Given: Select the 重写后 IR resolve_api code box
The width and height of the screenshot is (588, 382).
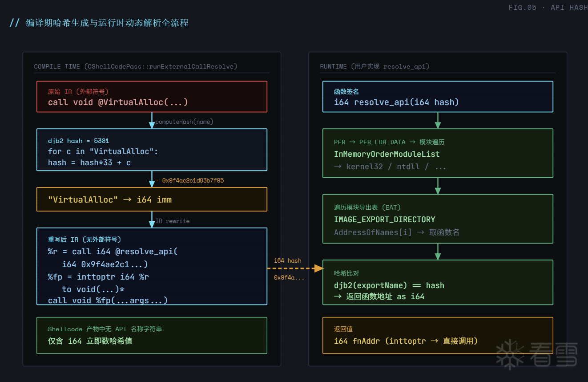Looking at the screenshot, I should 152,266.
